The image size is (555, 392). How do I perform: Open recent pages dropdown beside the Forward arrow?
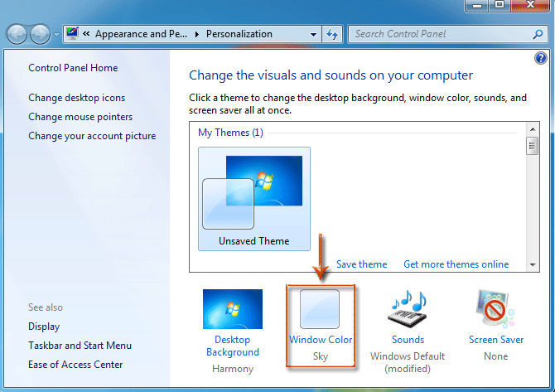(x=56, y=35)
